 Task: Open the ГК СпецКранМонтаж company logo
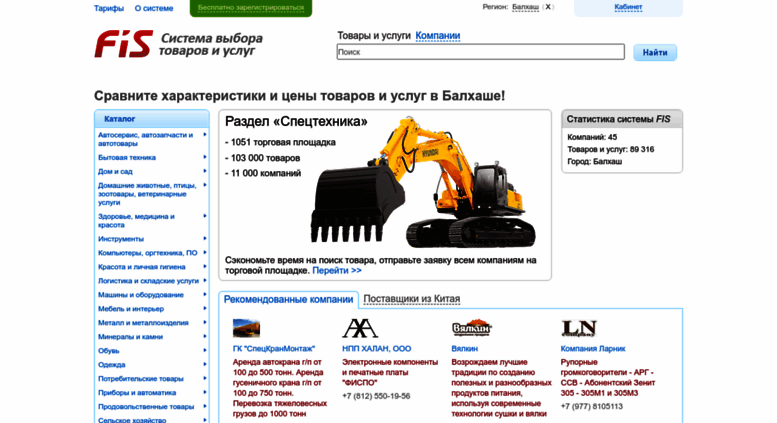tap(246, 328)
